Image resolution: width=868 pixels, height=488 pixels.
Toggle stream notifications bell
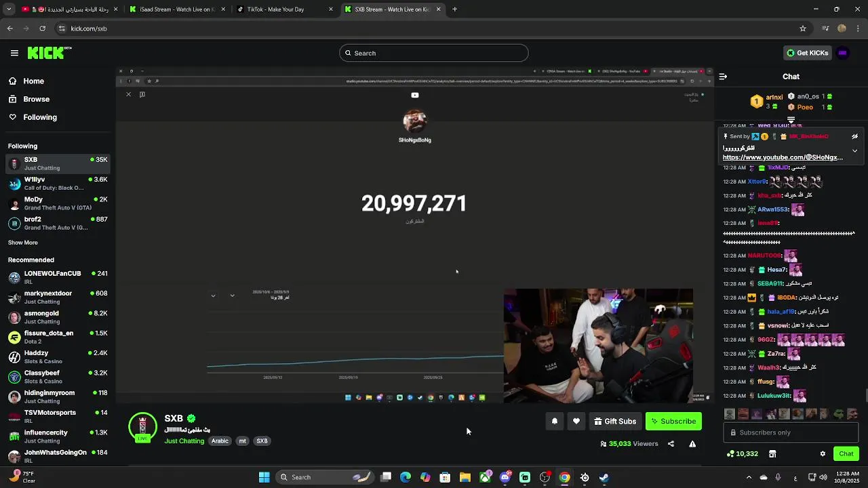pos(555,422)
